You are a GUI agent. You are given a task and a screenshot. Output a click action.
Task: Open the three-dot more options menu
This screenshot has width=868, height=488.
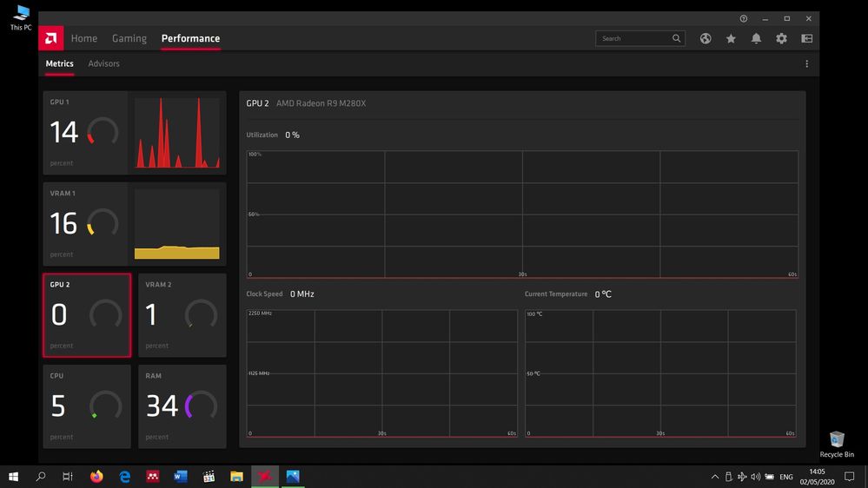click(x=806, y=63)
